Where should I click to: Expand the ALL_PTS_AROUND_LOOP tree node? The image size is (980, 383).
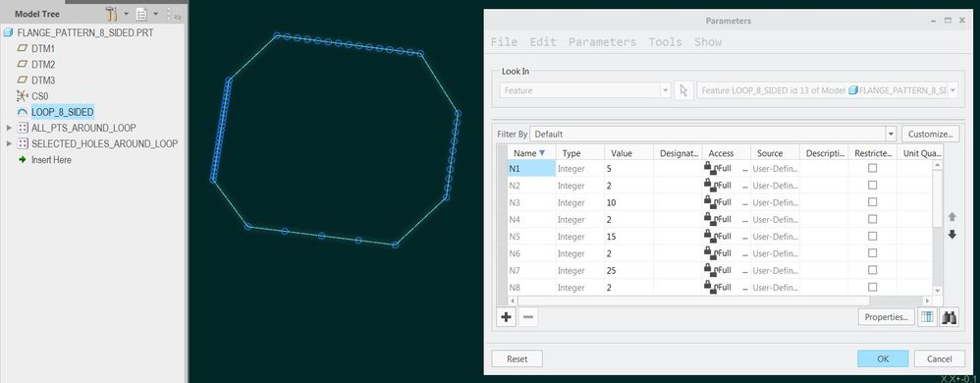click(x=9, y=128)
